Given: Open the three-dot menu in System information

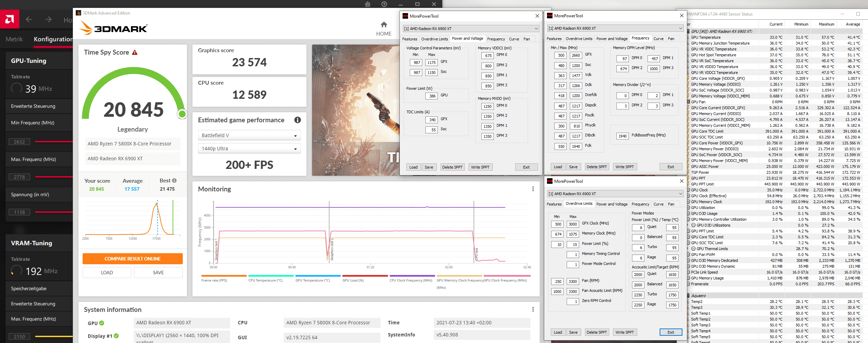Looking at the screenshot, I should 533,309.
